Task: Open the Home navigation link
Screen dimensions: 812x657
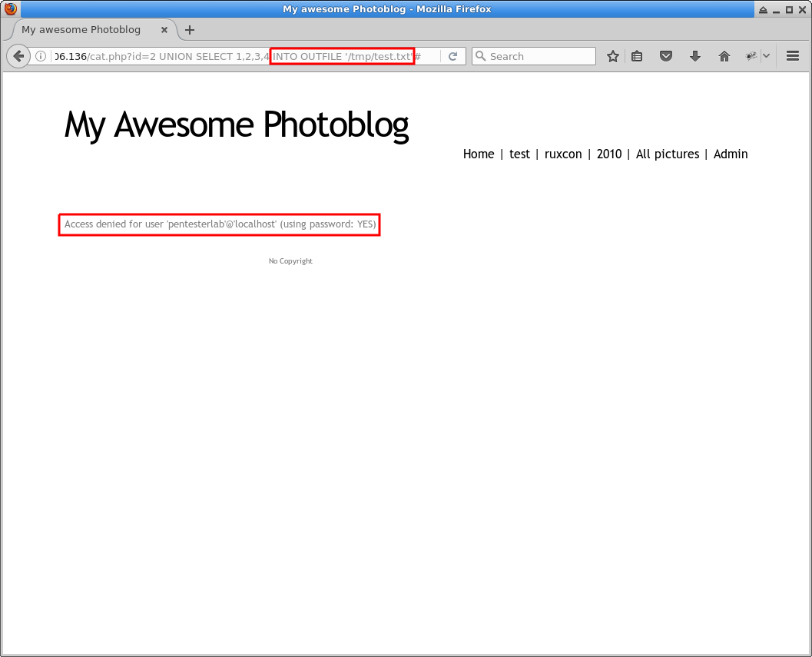Action: [x=479, y=154]
